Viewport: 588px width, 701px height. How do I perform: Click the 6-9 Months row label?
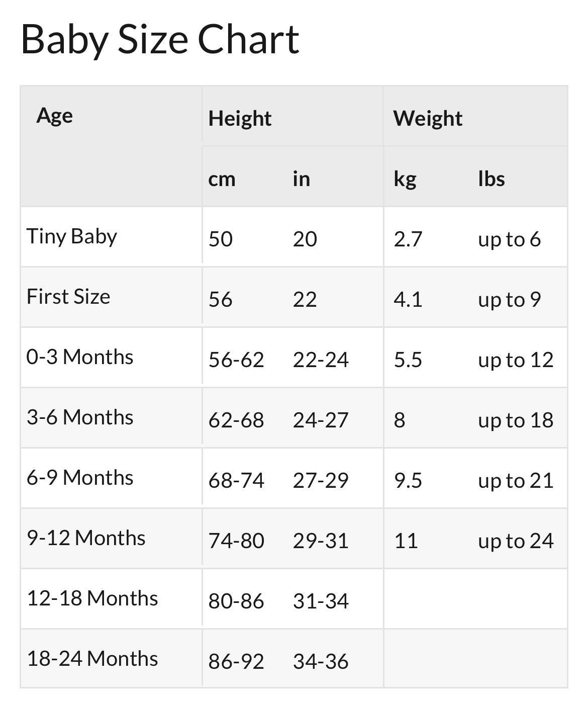coord(80,478)
